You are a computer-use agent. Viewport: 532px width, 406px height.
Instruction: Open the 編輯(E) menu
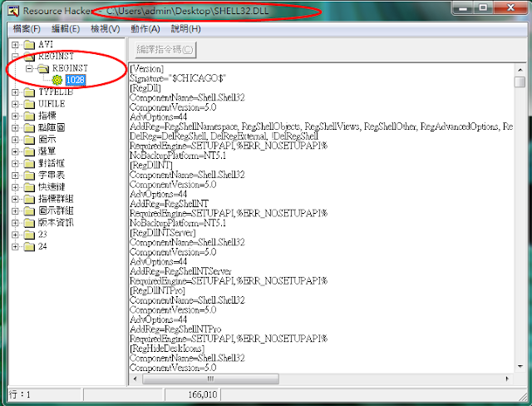[66, 29]
